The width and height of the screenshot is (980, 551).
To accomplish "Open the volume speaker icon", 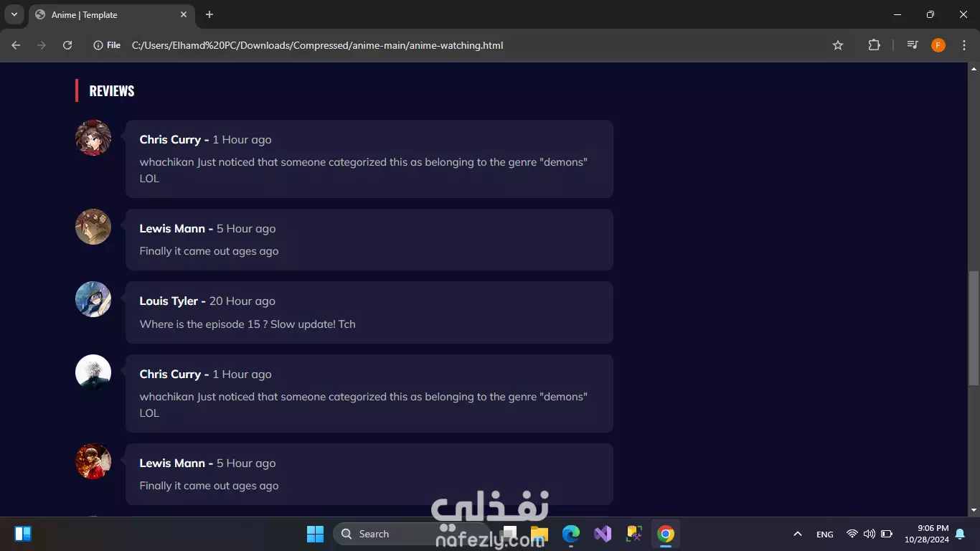I will (x=870, y=534).
